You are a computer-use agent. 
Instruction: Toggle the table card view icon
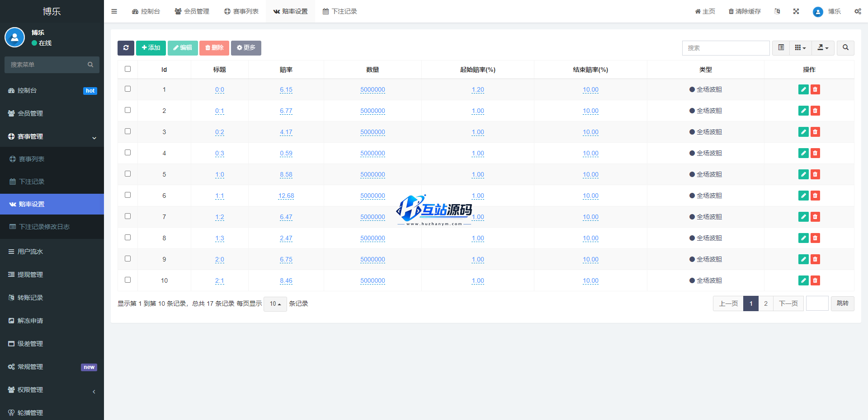781,48
